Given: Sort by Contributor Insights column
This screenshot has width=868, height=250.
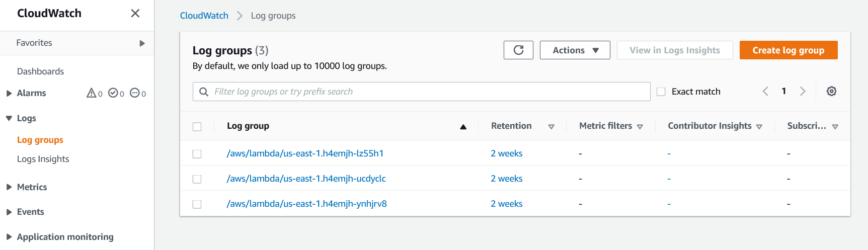Looking at the screenshot, I should pyautogui.click(x=759, y=127).
